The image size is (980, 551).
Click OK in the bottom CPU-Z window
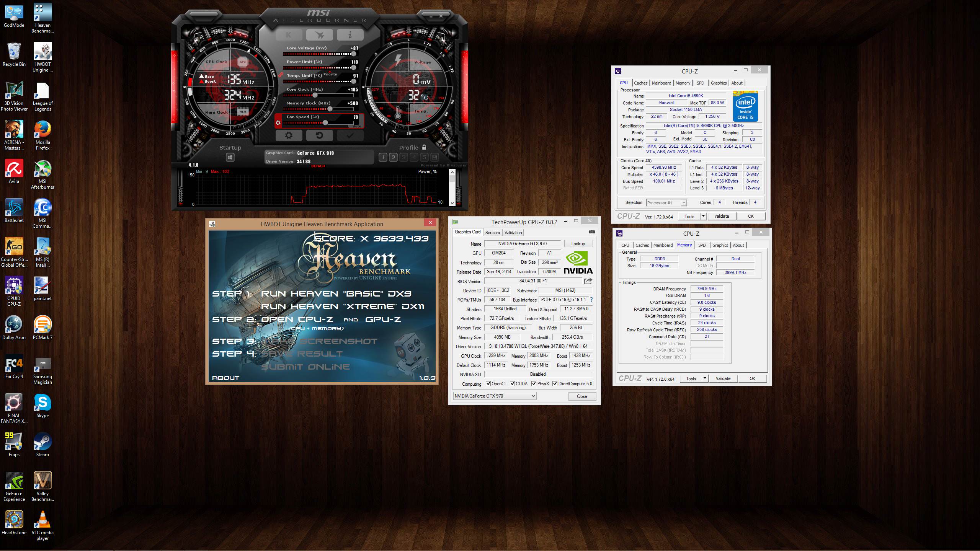point(752,378)
